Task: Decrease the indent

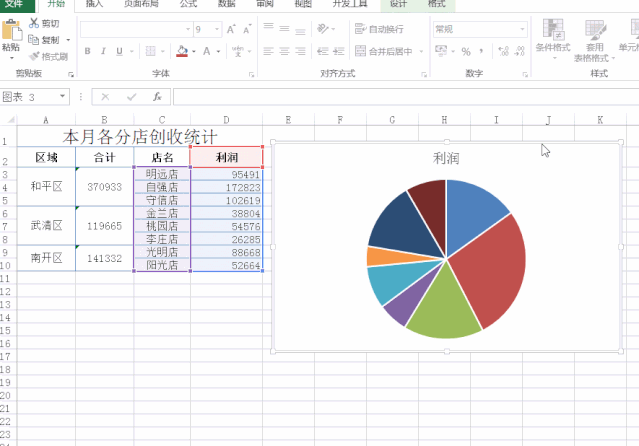Action: pos(323,51)
